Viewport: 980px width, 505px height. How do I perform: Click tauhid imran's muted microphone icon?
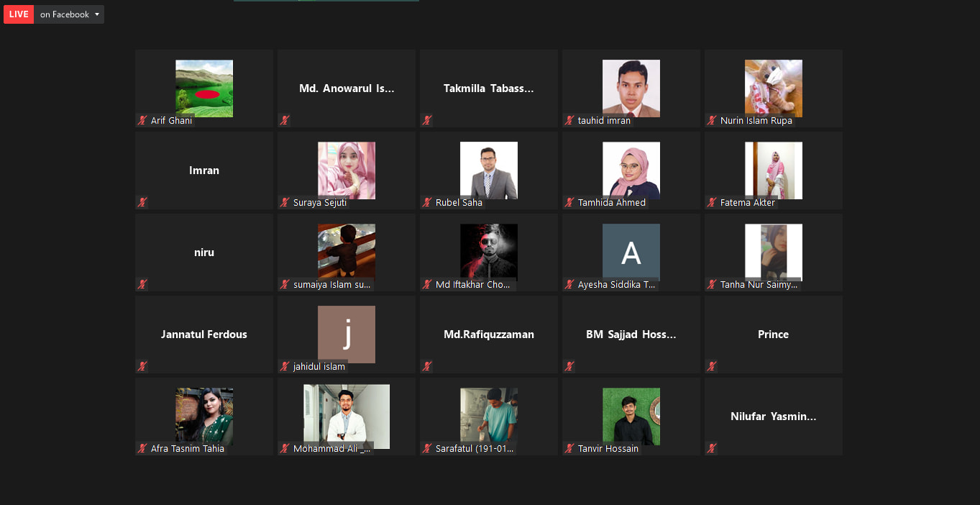click(569, 120)
